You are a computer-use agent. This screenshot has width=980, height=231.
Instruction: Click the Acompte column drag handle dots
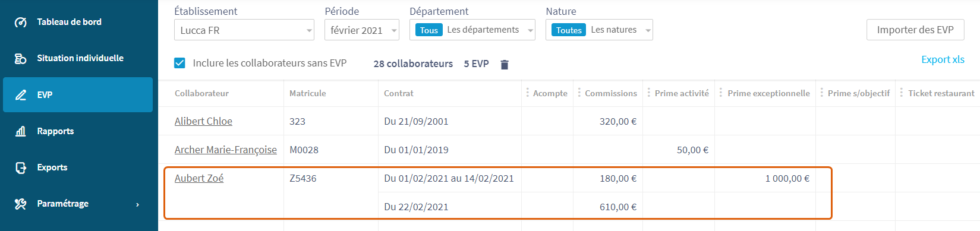(527, 93)
